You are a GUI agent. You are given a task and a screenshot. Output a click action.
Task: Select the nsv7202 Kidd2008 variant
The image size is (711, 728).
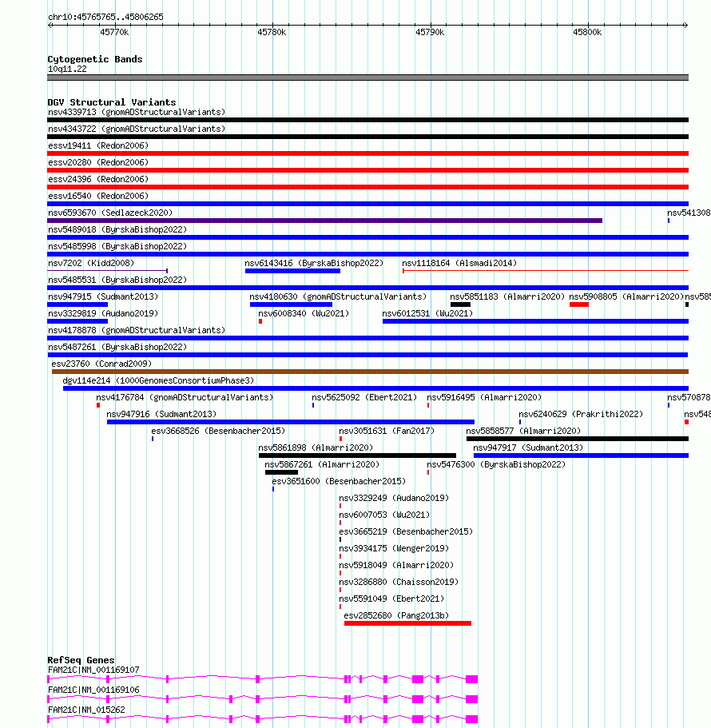(x=91, y=263)
